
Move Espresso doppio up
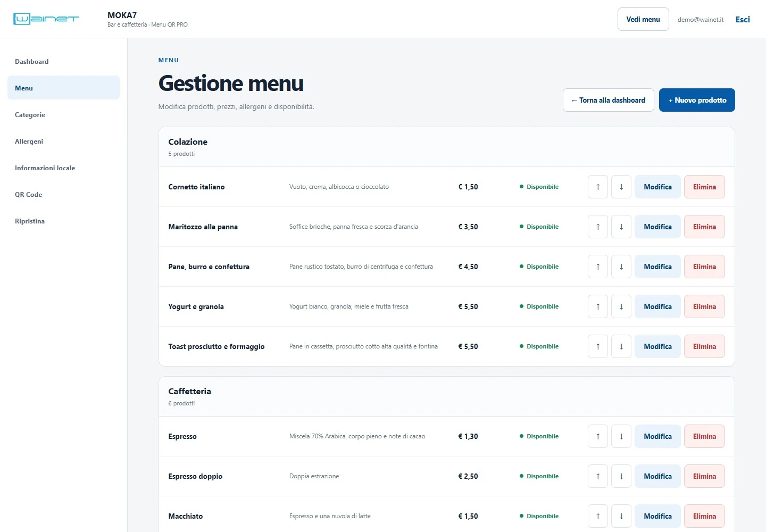[598, 476]
